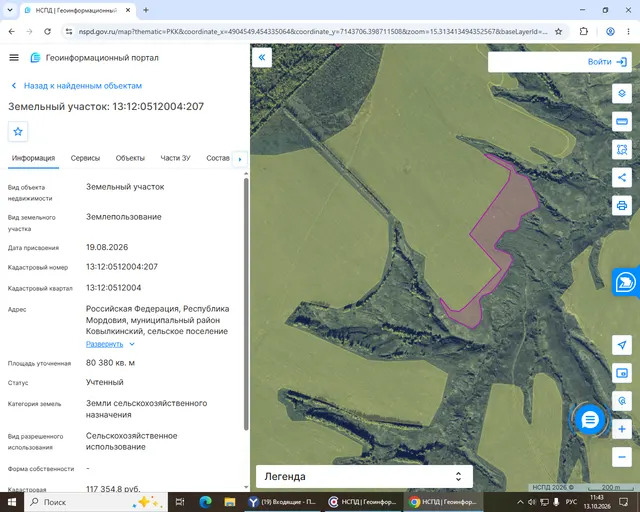Open the blue side assistant widget
This screenshot has height=512, width=640.
pos(626,282)
